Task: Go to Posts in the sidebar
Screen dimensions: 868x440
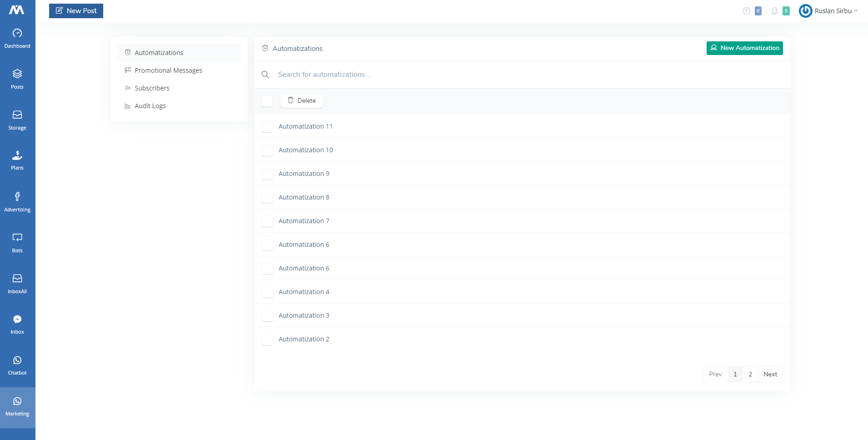Action: coord(17,74)
